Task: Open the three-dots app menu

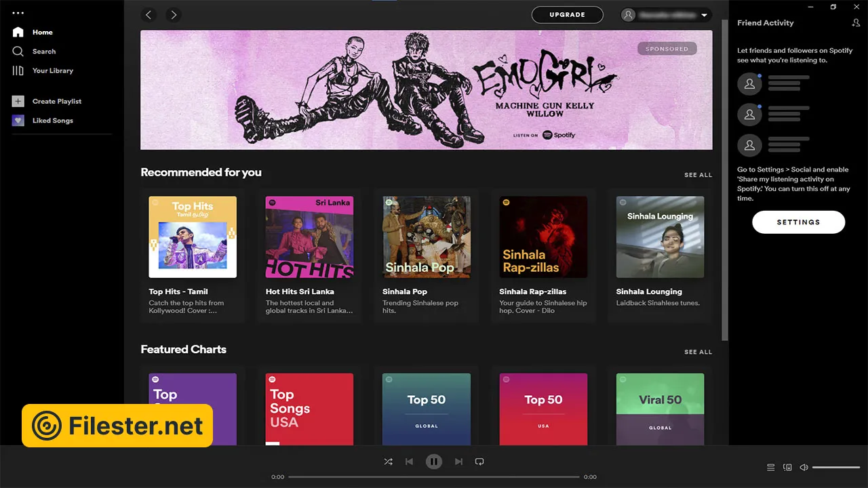Action: pyautogui.click(x=18, y=13)
